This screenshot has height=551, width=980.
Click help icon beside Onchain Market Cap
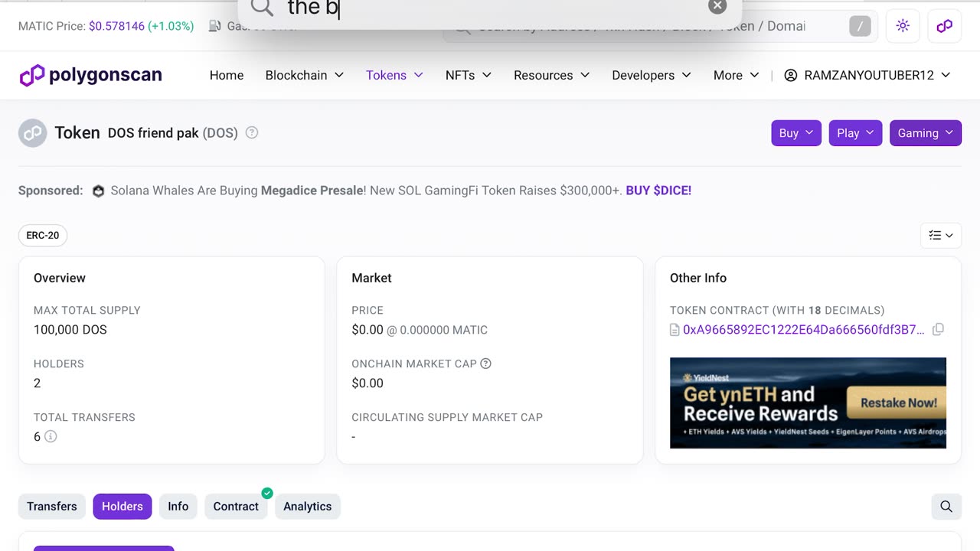coord(485,364)
